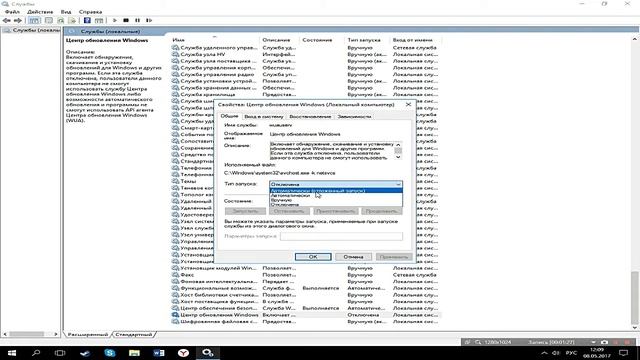Click the OK button in the properties dialog
This screenshot has height=360, width=640.
(x=313, y=257)
